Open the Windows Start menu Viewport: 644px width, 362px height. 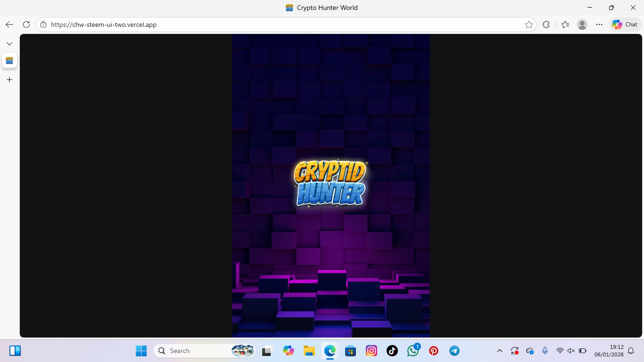[x=141, y=351]
